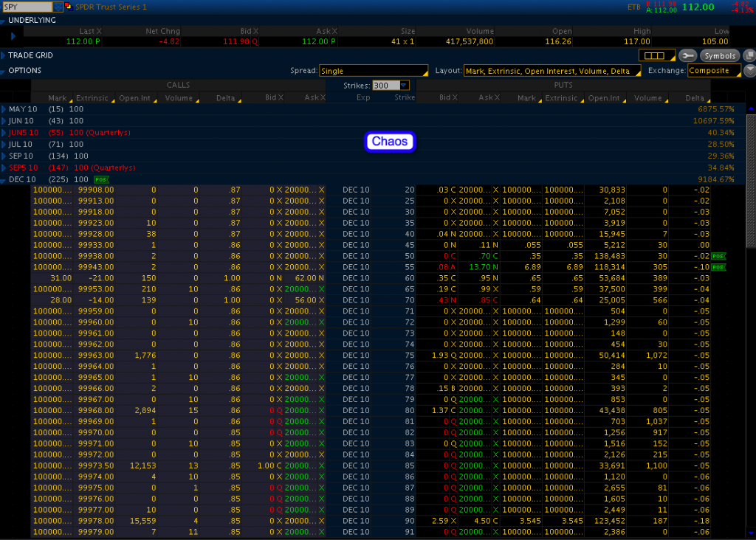Image resolution: width=756 pixels, height=540 pixels.
Task: Click the window layout grid icon
Action: click(x=656, y=56)
